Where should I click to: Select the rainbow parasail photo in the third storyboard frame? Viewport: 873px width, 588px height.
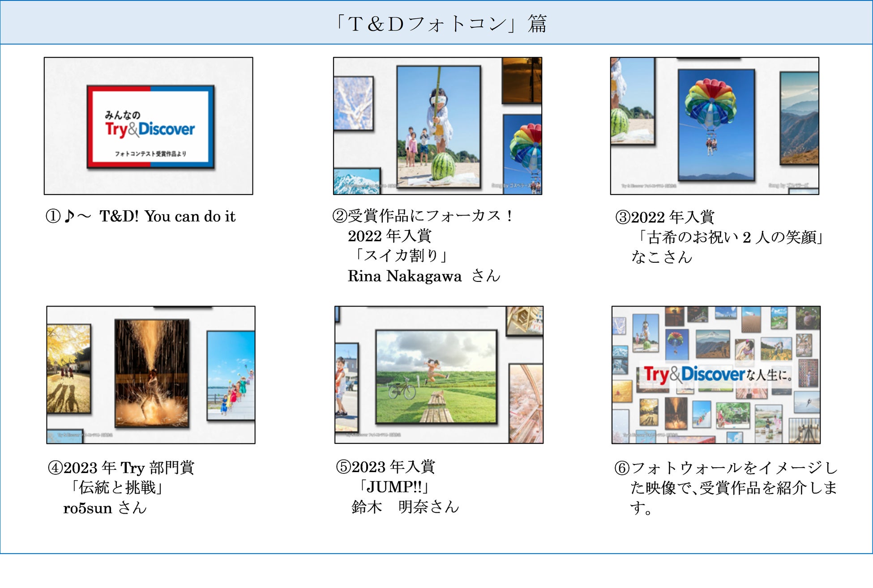716,124
